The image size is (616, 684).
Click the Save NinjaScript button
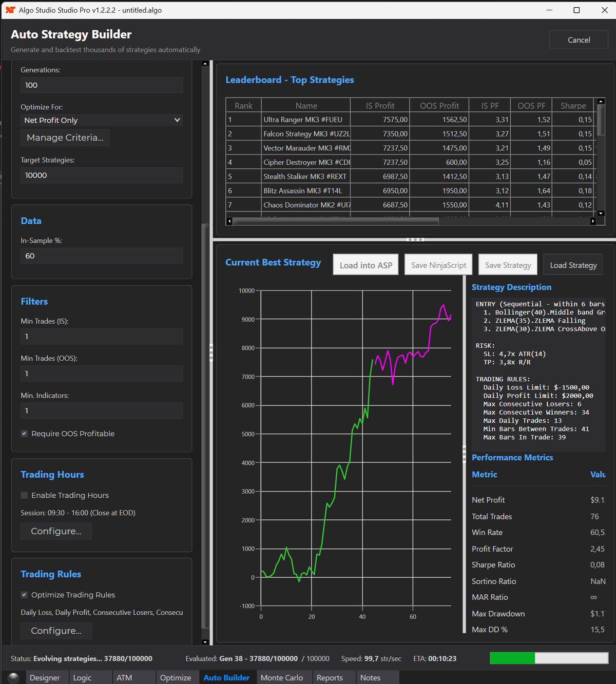[x=438, y=265]
